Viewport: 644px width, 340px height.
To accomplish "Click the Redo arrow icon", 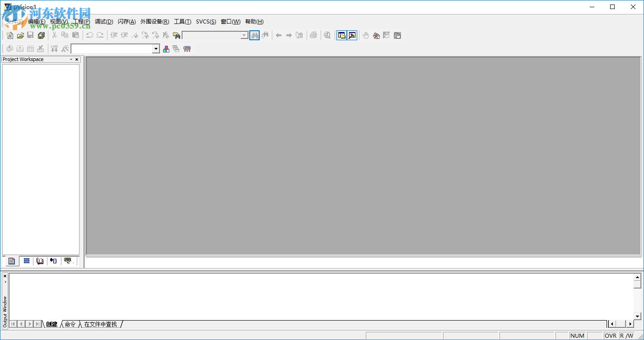I will [100, 35].
